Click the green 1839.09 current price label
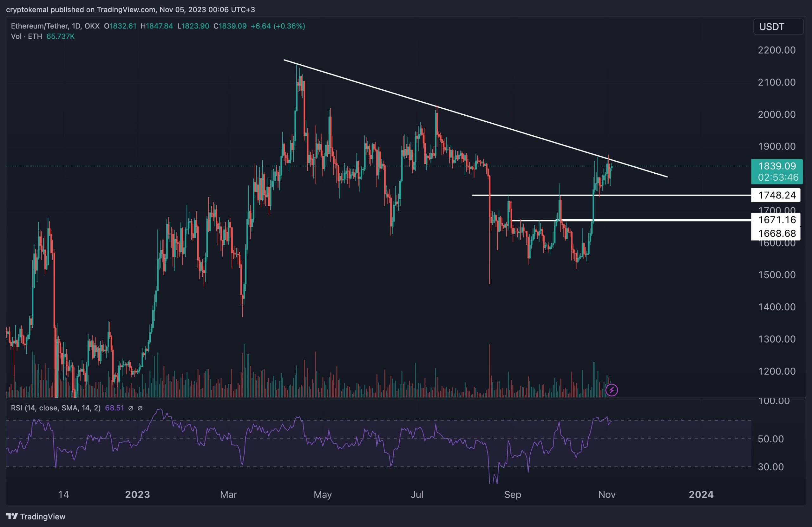 point(776,171)
